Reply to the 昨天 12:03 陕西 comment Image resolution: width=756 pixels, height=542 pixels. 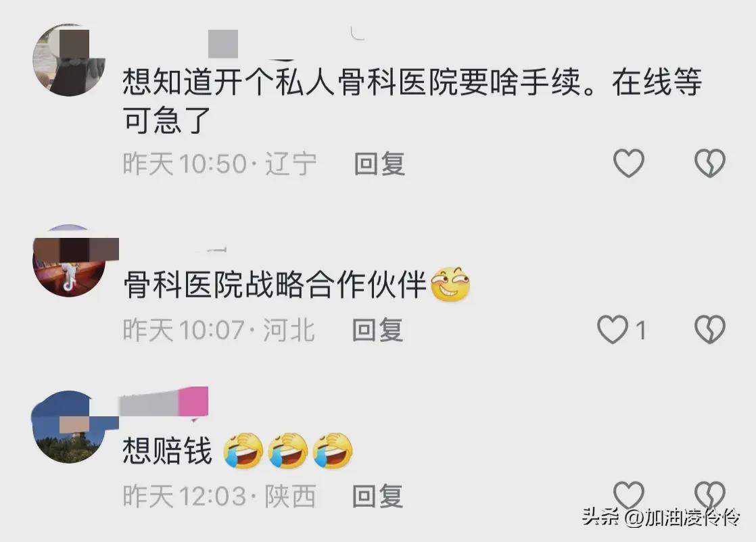(x=377, y=496)
